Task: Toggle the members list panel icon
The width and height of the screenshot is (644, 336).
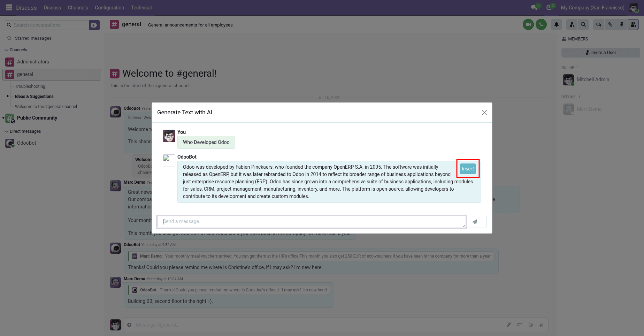Action: pos(633,24)
